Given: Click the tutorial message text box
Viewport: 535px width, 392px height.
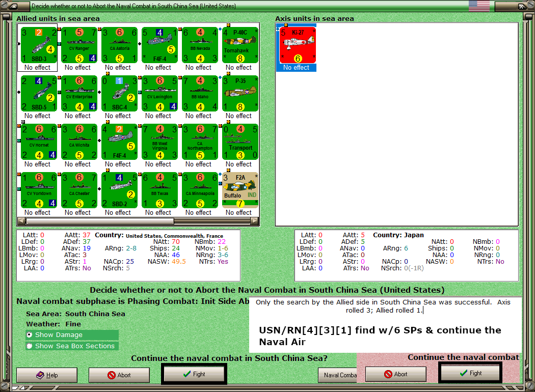Looking at the screenshot, I should pos(385,325).
